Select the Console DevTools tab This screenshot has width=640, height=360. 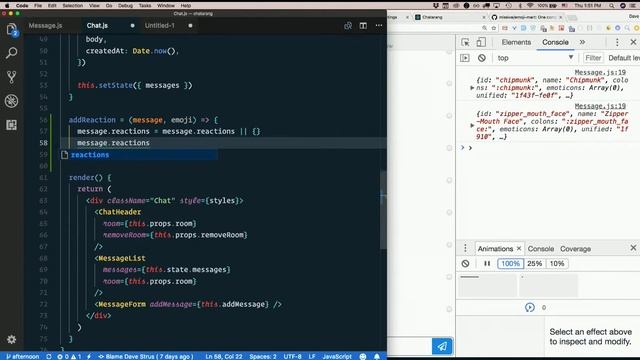coord(555,42)
